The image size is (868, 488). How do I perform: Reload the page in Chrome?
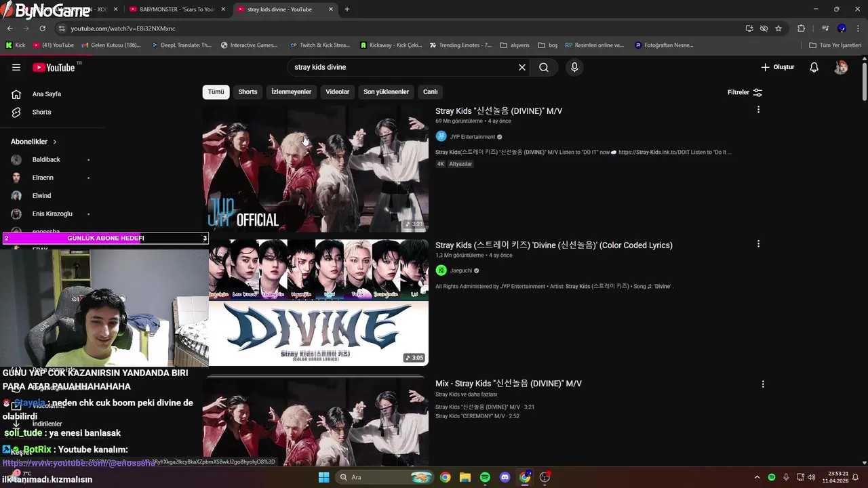click(x=42, y=28)
